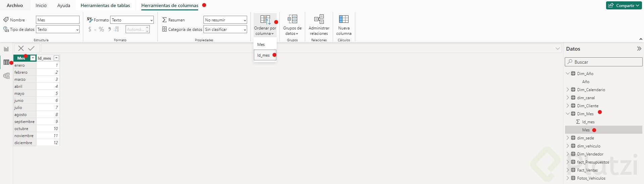Image resolution: width=644 pixels, height=184 pixels.
Task: Open the Mes column filter dropdown
Action: 33,58
